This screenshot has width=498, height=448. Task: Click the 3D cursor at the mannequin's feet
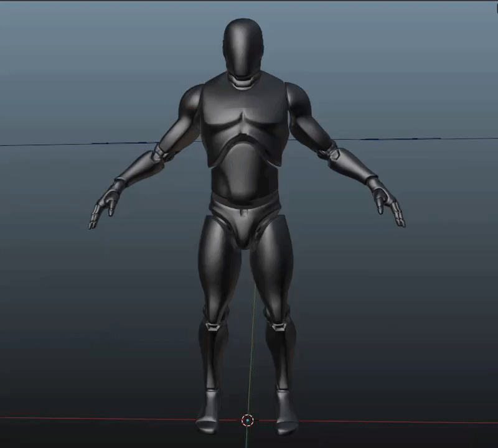[x=247, y=421]
